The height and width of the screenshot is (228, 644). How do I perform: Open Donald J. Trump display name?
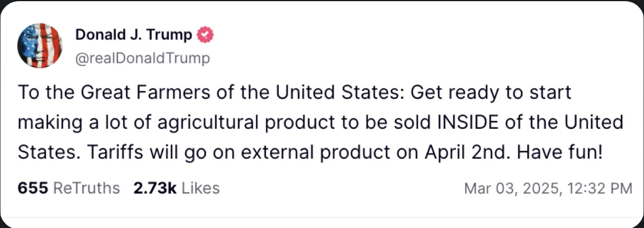pos(134,36)
